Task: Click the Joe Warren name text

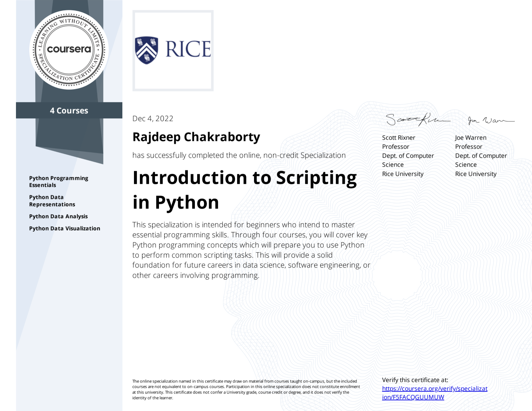Action: coord(470,138)
